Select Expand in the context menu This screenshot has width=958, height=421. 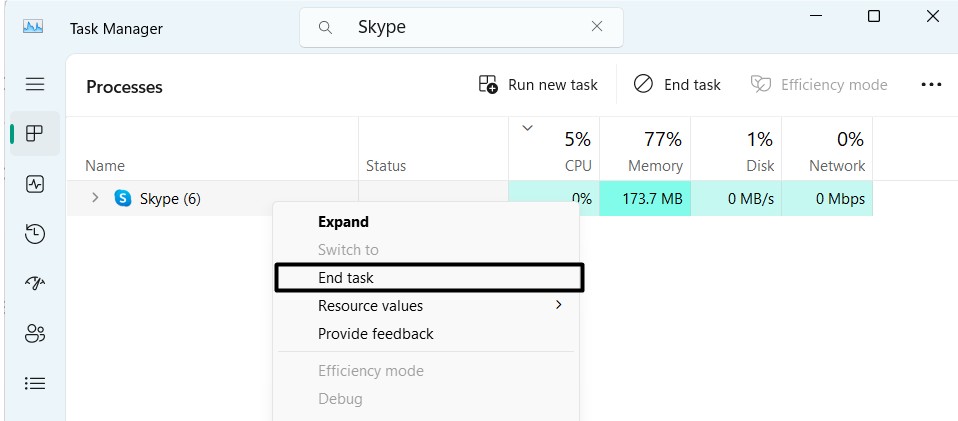pos(343,222)
